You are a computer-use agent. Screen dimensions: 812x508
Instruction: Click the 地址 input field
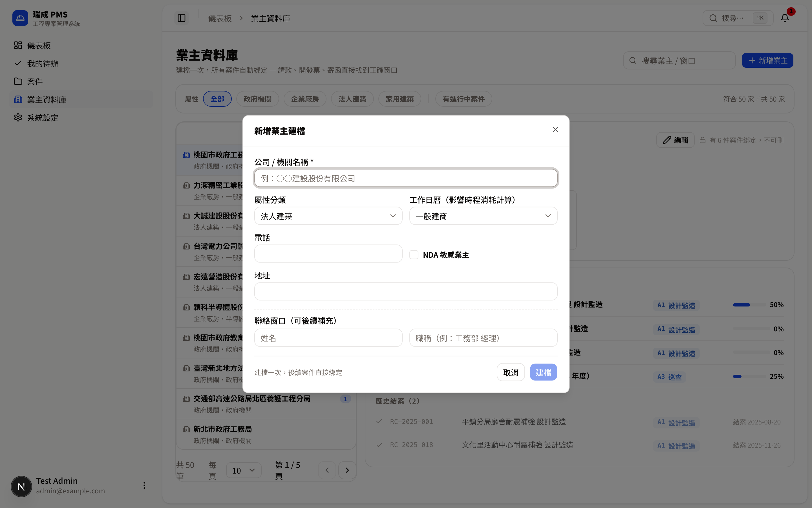coord(406,292)
